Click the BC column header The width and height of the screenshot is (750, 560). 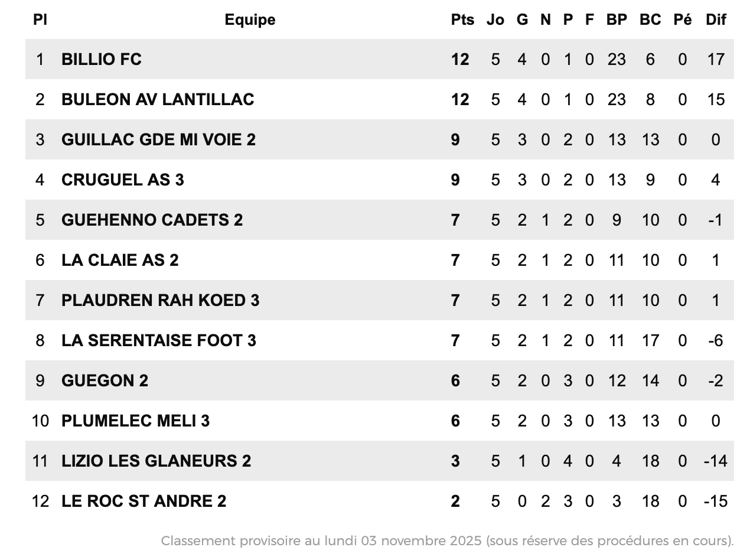tap(650, 19)
